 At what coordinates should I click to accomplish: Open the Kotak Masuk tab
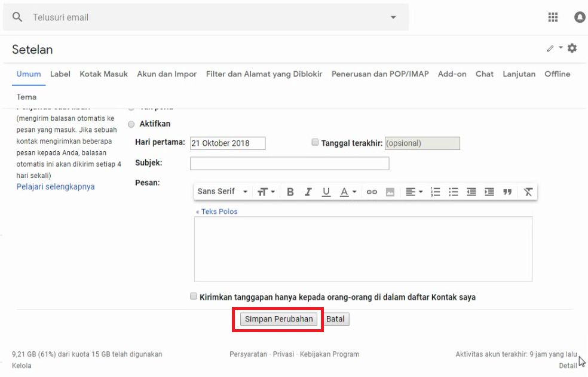click(x=103, y=74)
